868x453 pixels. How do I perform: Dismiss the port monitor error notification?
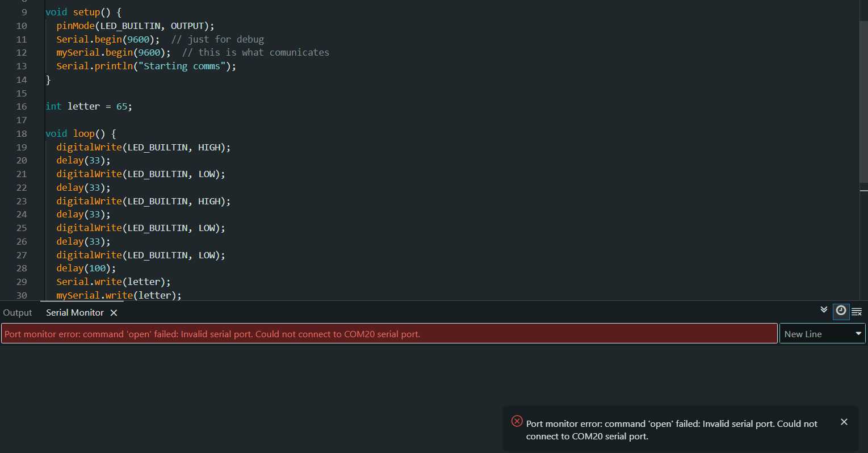tap(844, 422)
